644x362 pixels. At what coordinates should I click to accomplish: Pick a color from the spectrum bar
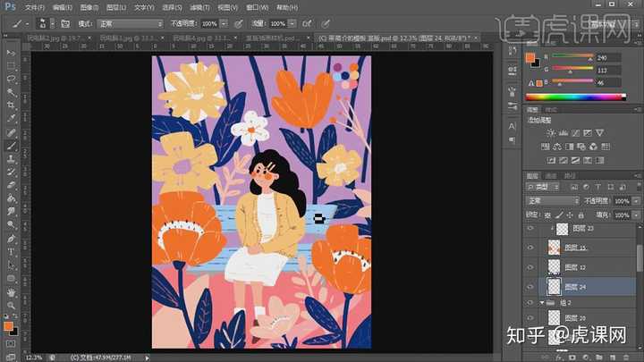point(576,97)
